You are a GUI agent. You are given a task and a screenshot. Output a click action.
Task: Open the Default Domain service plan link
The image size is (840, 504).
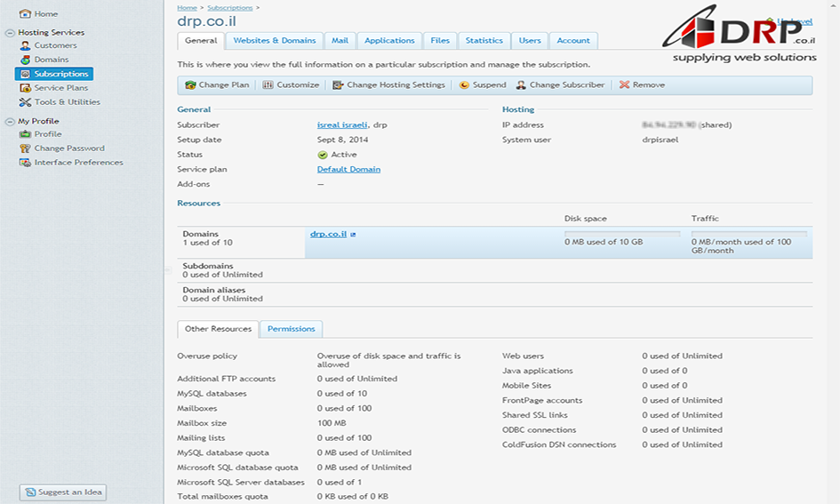click(348, 169)
